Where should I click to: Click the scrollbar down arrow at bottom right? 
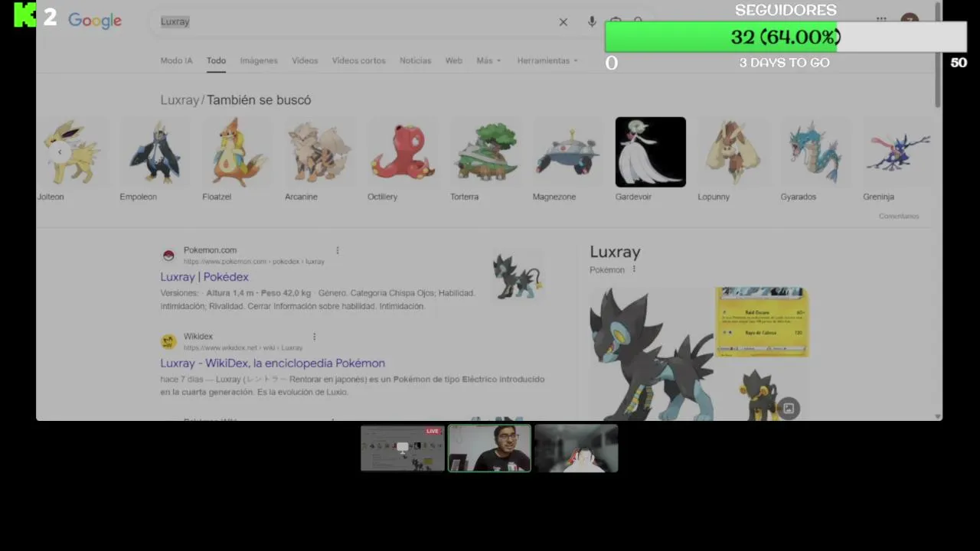point(938,416)
